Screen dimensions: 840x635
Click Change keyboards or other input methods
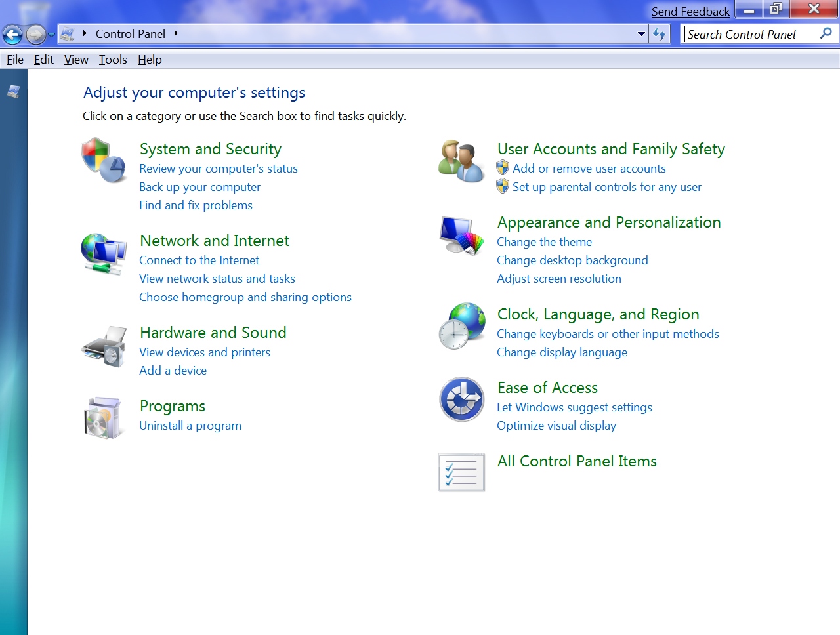pyautogui.click(x=608, y=334)
